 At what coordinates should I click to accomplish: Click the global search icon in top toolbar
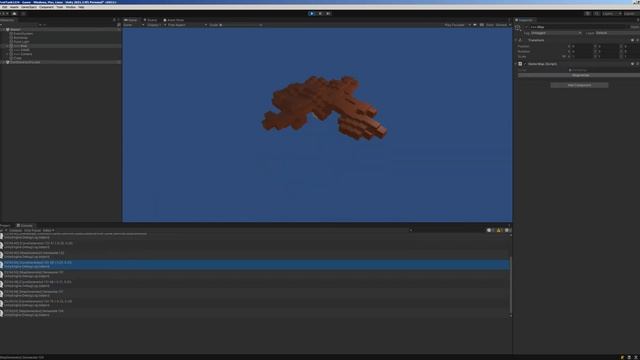point(597,13)
